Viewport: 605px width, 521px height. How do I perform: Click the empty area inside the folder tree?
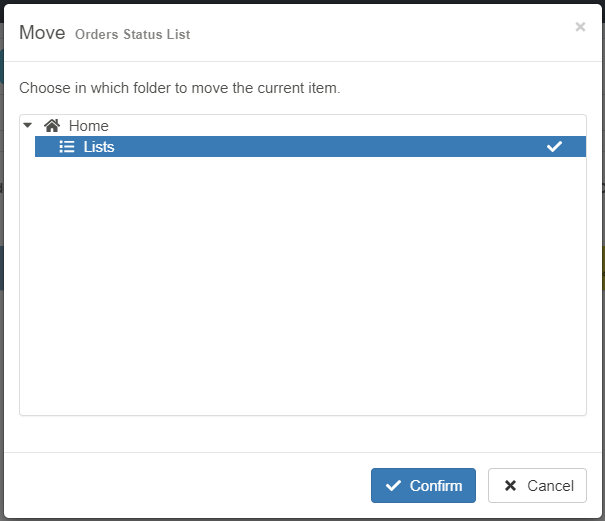[300, 290]
